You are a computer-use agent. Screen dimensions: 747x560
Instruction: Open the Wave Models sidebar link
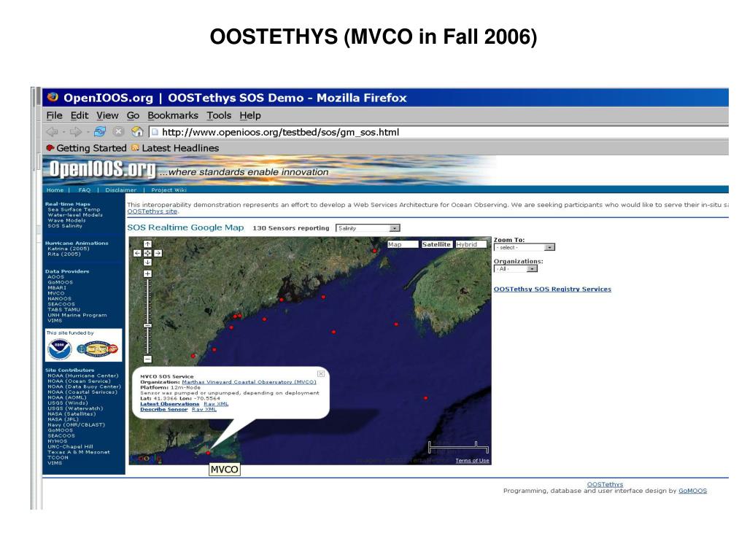(x=66, y=220)
